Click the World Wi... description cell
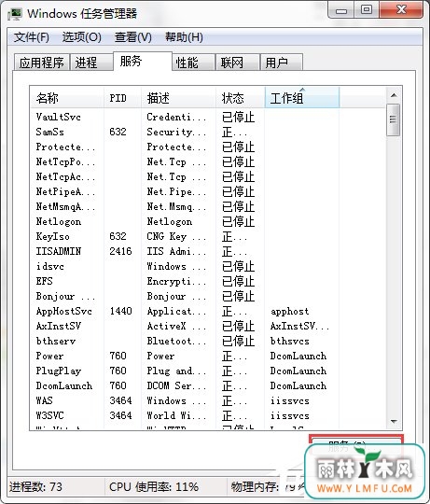Image resolution: width=430 pixels, height=504 pixels. click(176, 415)
